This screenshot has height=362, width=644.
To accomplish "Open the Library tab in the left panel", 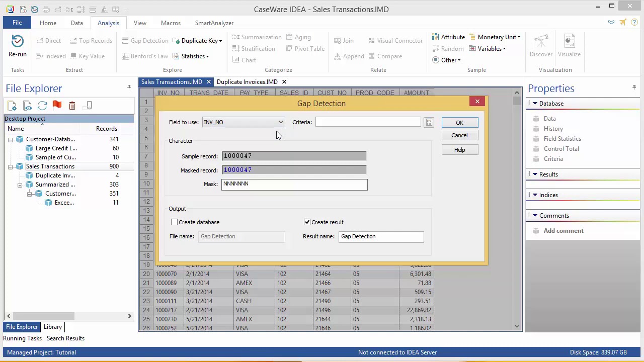I will coord(53,327).
